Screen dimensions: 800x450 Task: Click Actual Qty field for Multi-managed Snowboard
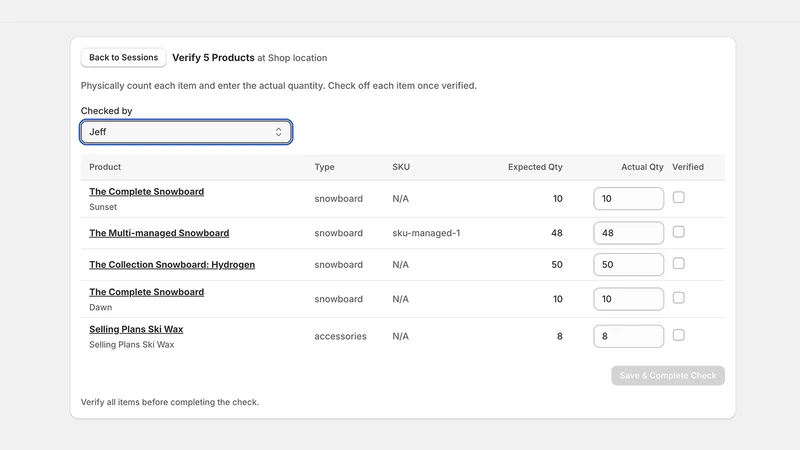(629, 233)
